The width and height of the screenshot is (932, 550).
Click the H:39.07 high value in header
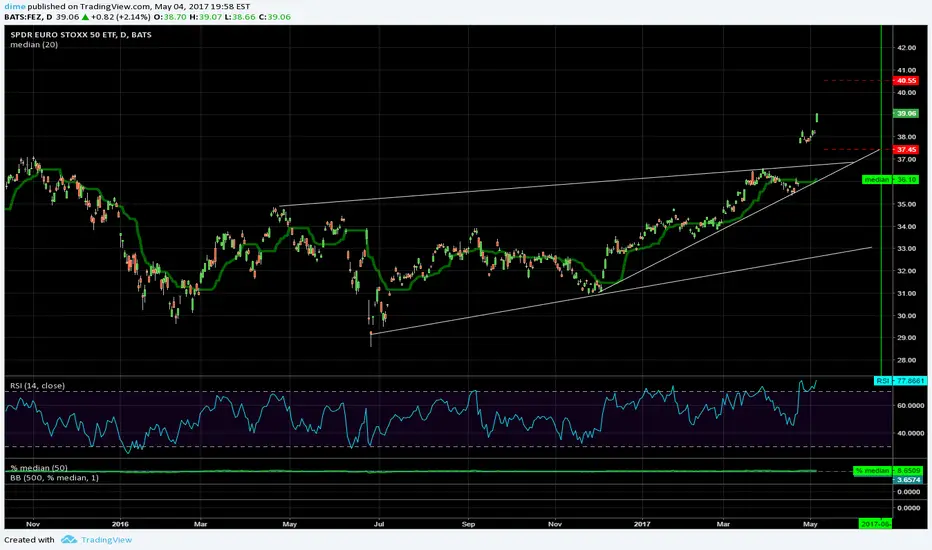point(206,17)
